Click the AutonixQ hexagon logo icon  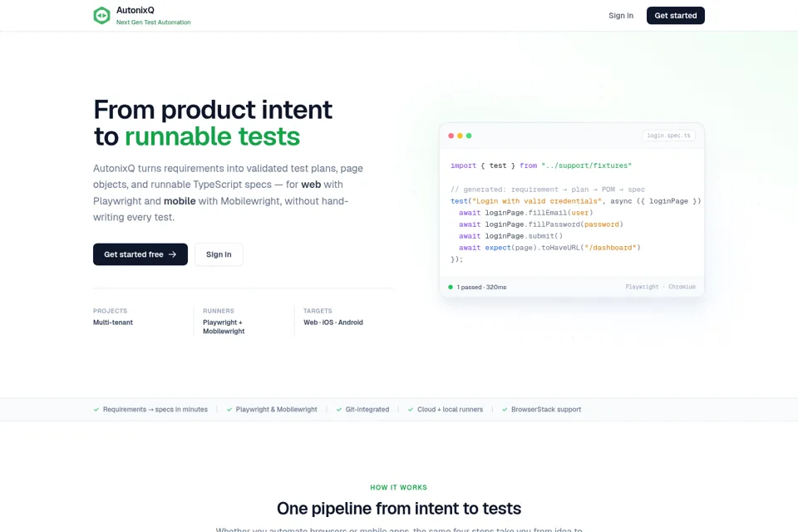click(101, 15)
